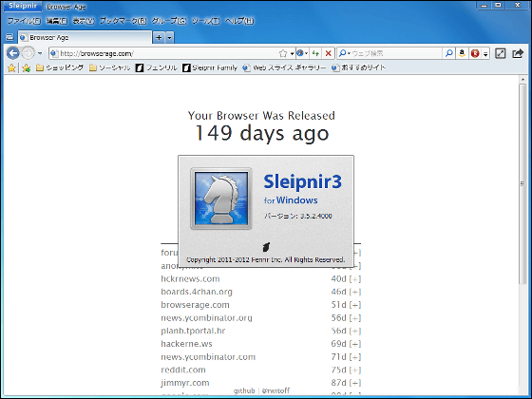
Task: Click hackerne.ws in the list
Action: [186, 344]
